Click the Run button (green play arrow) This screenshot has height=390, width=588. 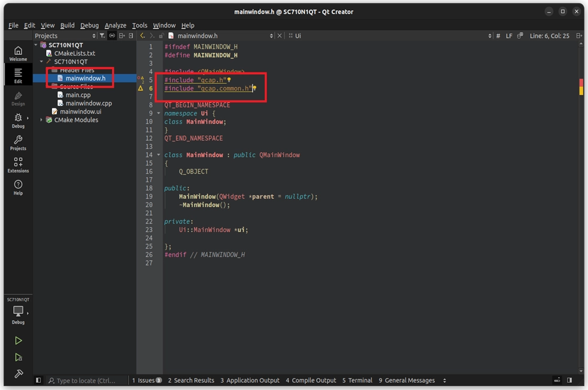(18, 340)
